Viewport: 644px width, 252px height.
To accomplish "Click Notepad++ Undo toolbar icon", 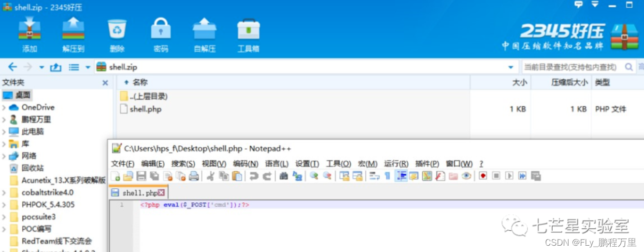I will [x=254, y=176].
